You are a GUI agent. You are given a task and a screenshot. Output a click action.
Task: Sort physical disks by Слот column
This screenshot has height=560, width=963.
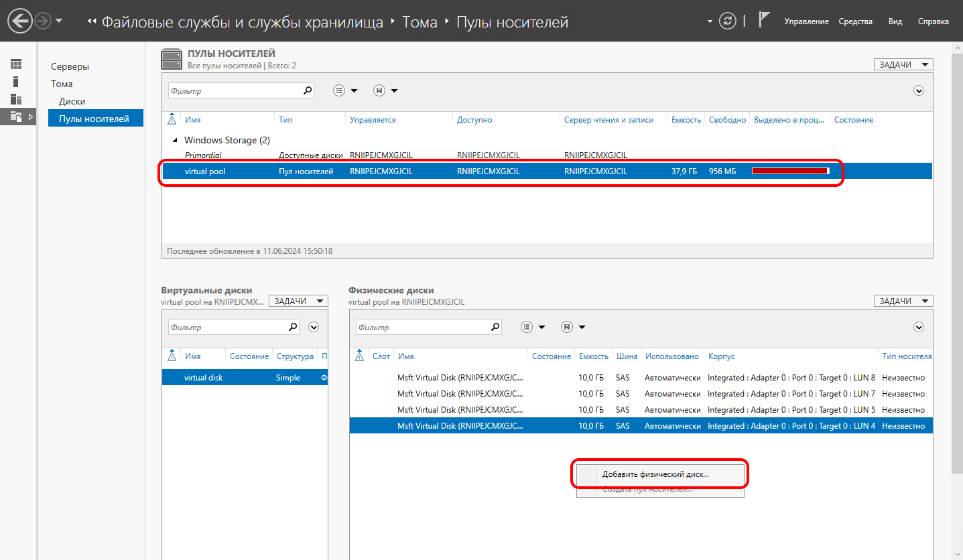[381, 356]
